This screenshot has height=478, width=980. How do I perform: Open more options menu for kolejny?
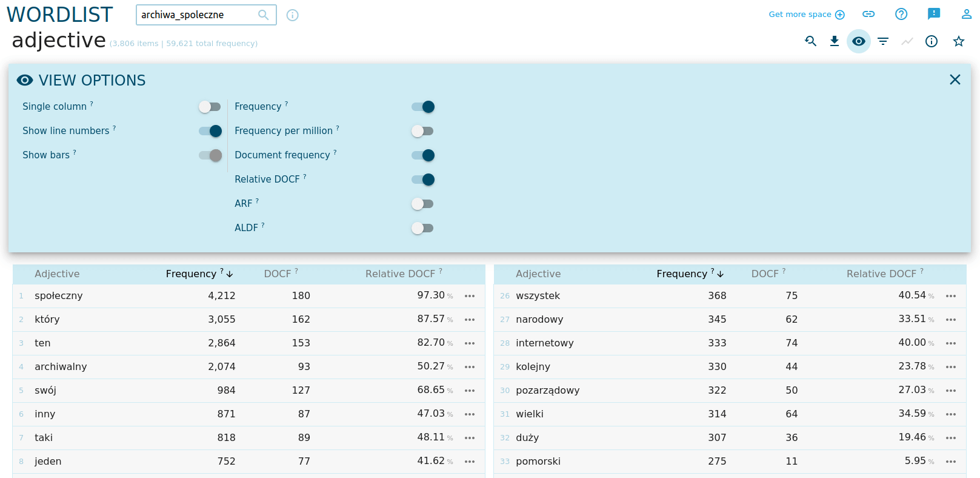(x=951, y=367)
